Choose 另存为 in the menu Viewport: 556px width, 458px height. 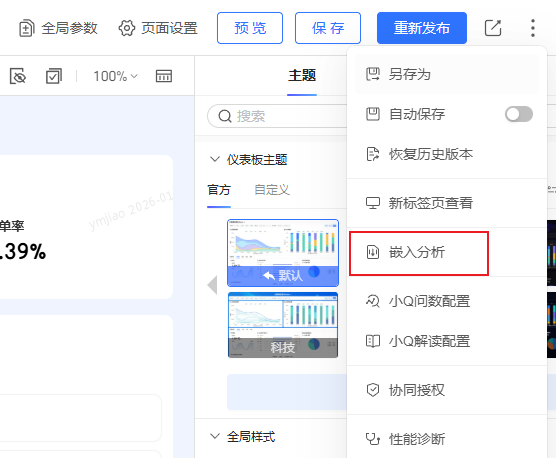(447, 74)
